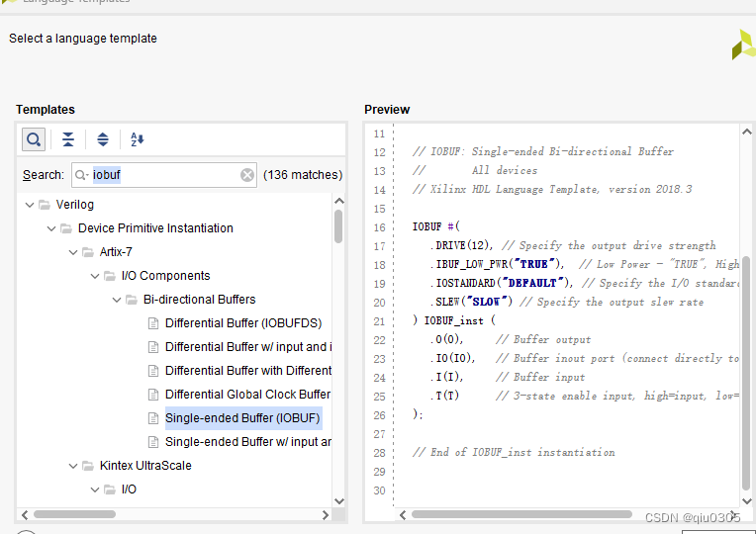This screenshot has height=534, width=756.
Task: Clear the search text with X icon
Action: pyautogui.click(x=247, y=175)
